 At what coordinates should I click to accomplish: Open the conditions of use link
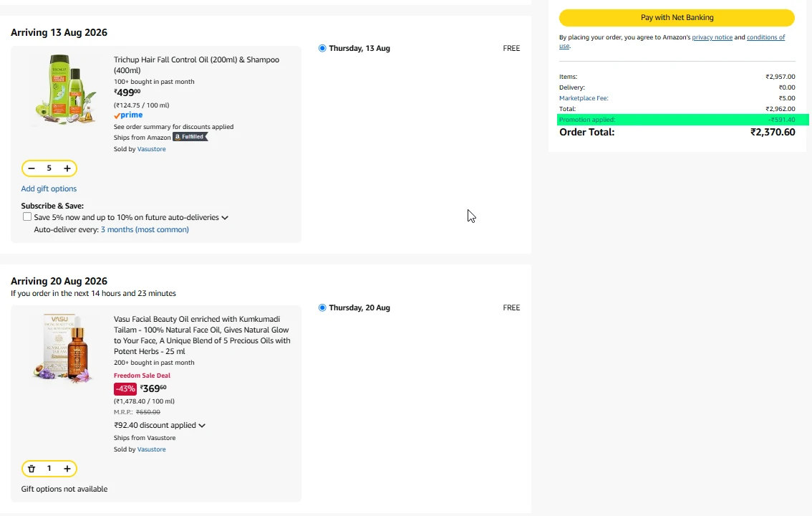[x=765, y=37]
